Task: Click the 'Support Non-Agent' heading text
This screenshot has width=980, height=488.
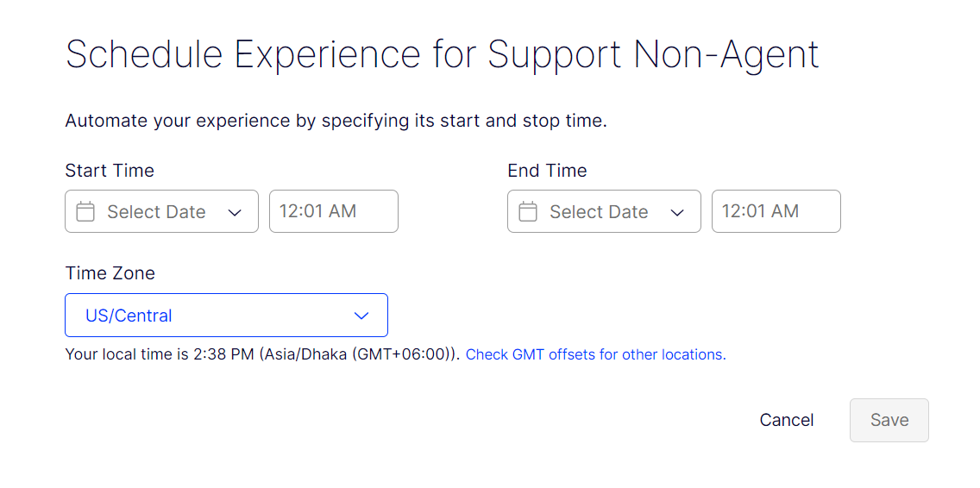Action: pyautogui.click(x=652, y=55)
